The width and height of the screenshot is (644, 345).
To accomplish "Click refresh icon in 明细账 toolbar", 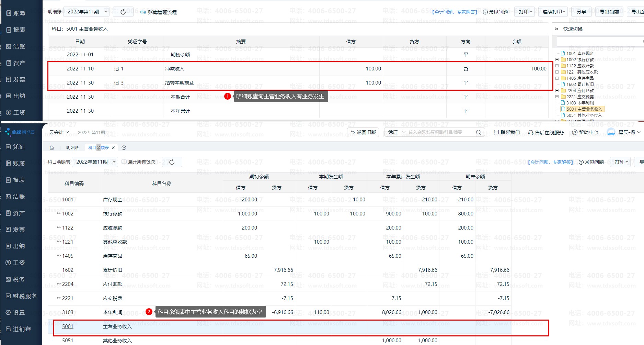I will [x=123, y=12].
